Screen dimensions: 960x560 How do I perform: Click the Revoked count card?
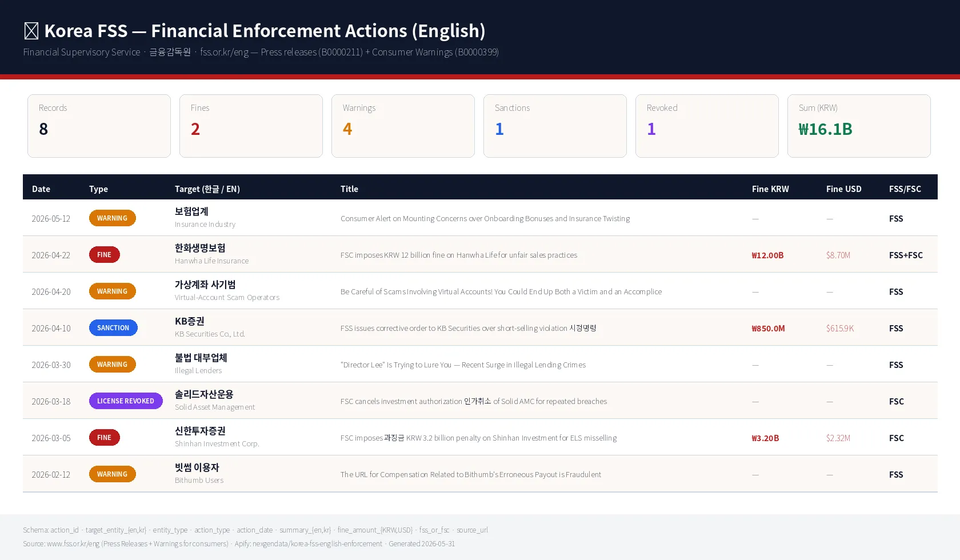tap(707, 126)
